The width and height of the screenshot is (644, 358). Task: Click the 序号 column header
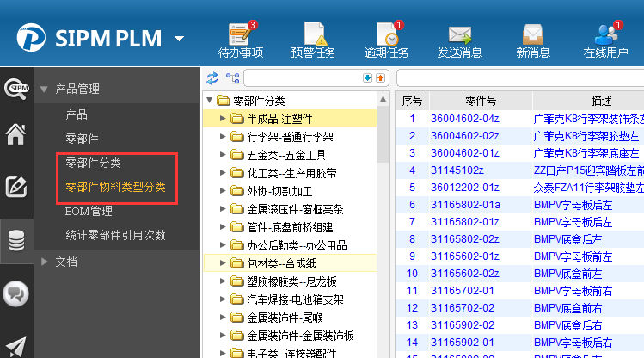412,101
